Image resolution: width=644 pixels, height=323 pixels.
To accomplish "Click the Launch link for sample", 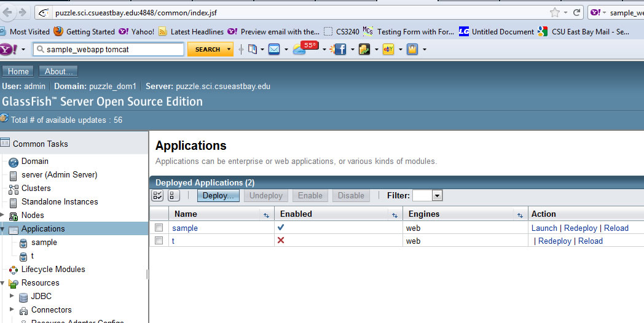I will point(544,228).
